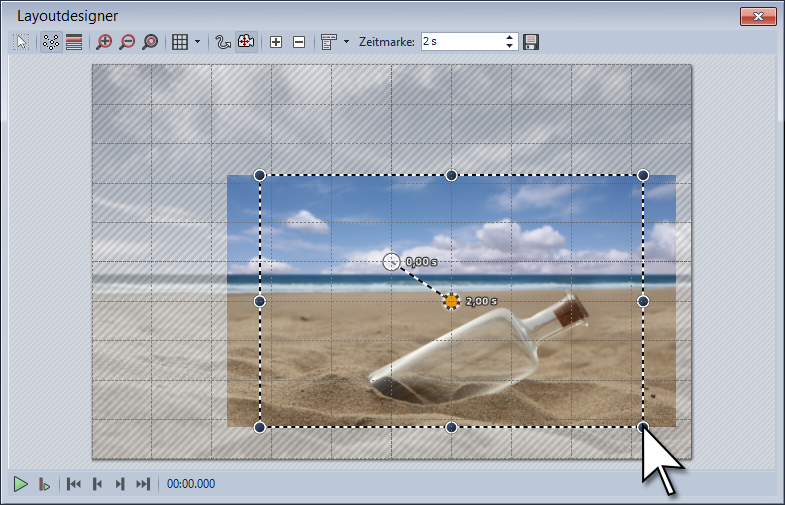Image resolution: width=785 pixels, height=505 pixels.
Task: Click the Zeitmarke input field
Action: [460, 42]
